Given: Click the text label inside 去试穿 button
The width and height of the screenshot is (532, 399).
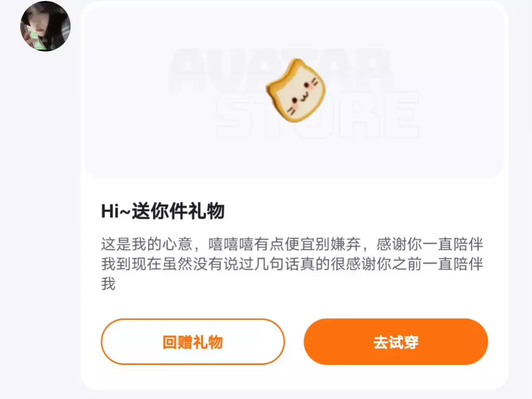Looking at the screenshot, I should pyautogui.click(x=396, y=342).
